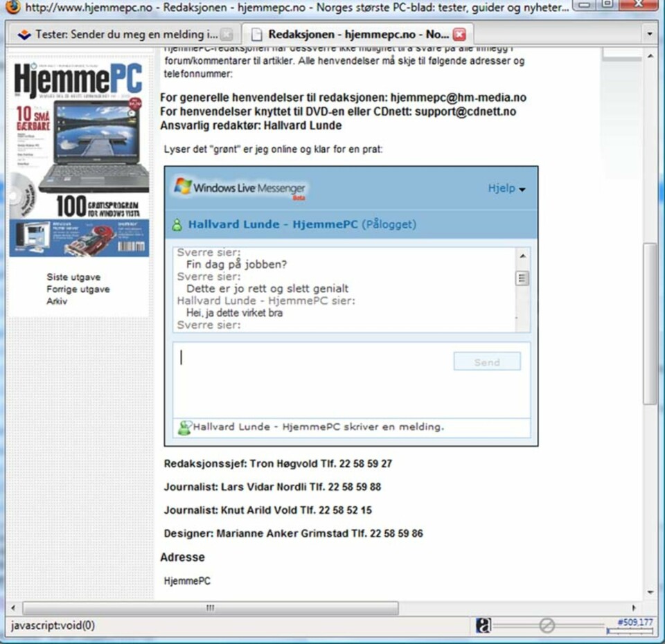Click the page vertical scrollbar thumb

649,323
